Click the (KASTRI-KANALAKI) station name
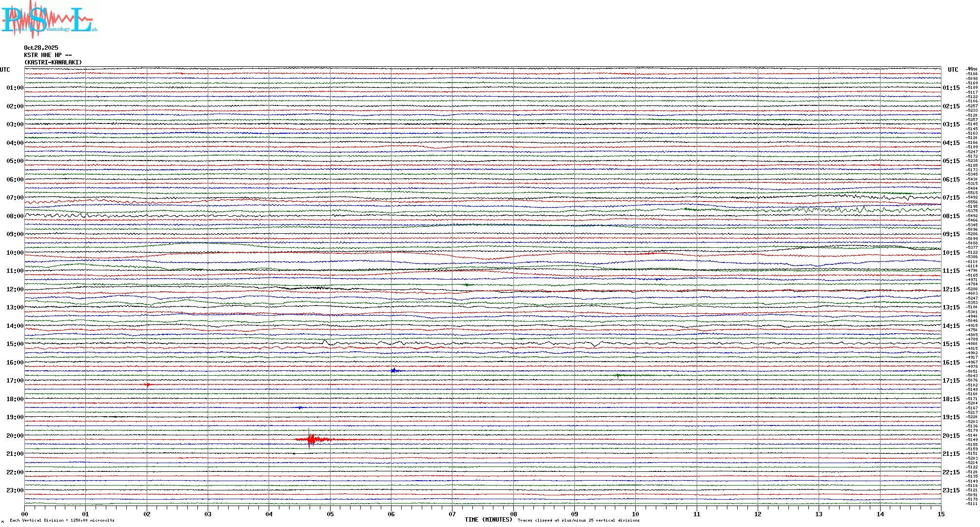This screenshot has width=980, height=527. pyautogui.click(x=53, y=62)
